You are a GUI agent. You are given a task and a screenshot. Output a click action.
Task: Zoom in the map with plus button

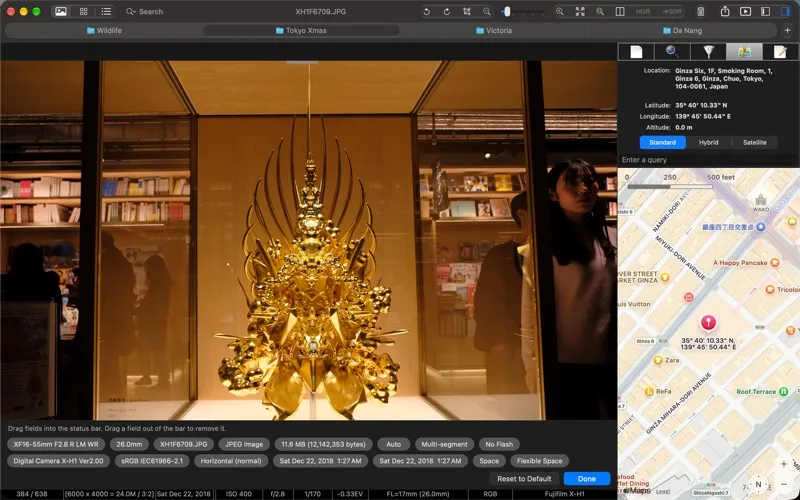tap(784, 464)
